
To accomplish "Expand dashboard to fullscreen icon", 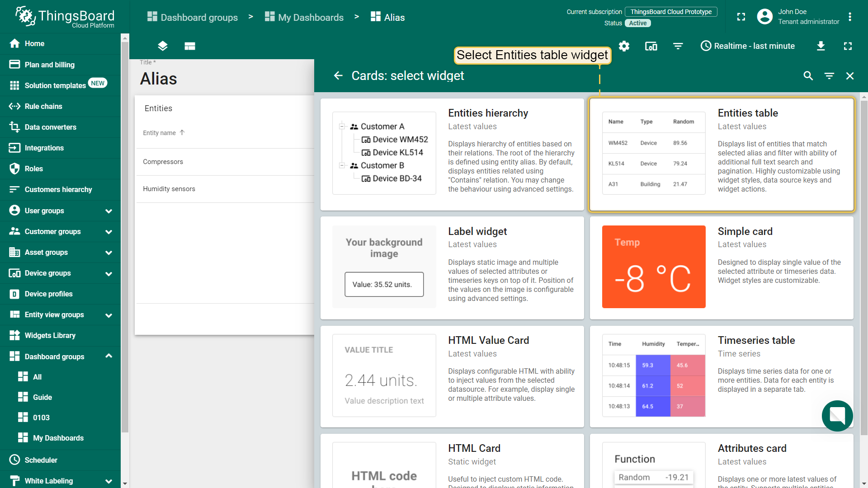I will (x=848, y=46).
